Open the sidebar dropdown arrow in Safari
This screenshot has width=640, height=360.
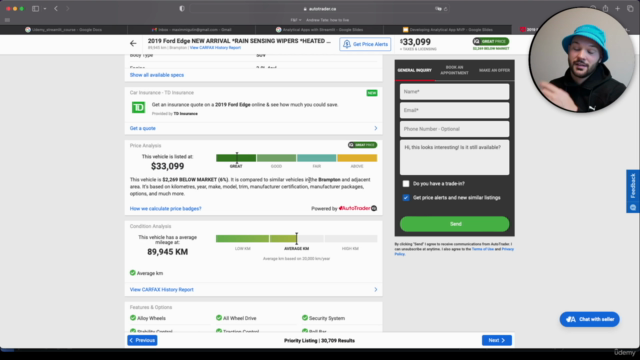tap(45, 9)
